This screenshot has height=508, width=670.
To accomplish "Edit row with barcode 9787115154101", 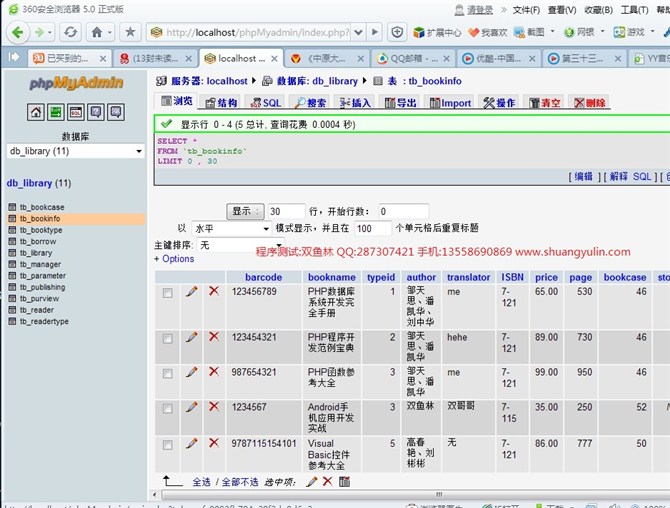I will 191,444.
